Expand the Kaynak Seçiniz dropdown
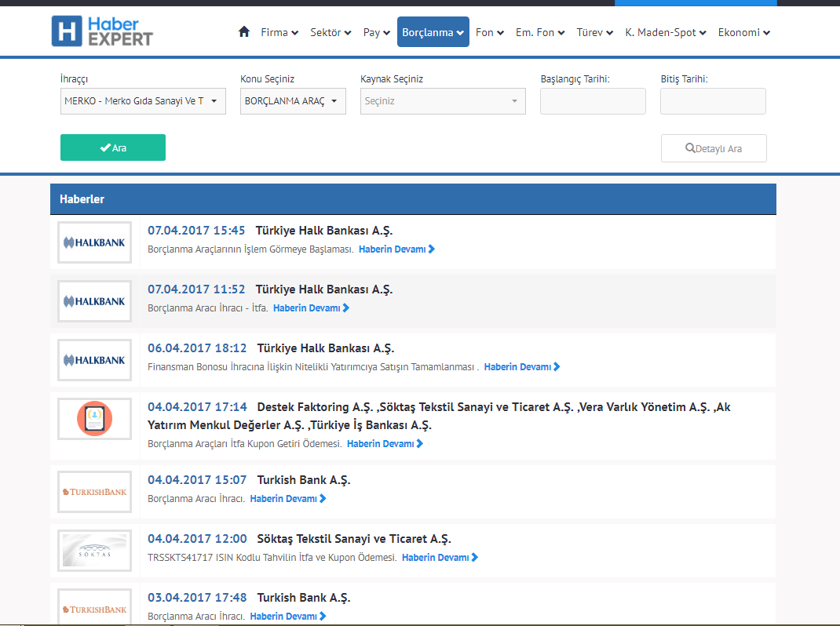The height and width of the screenshot is (626, 840). coord(443,101)
